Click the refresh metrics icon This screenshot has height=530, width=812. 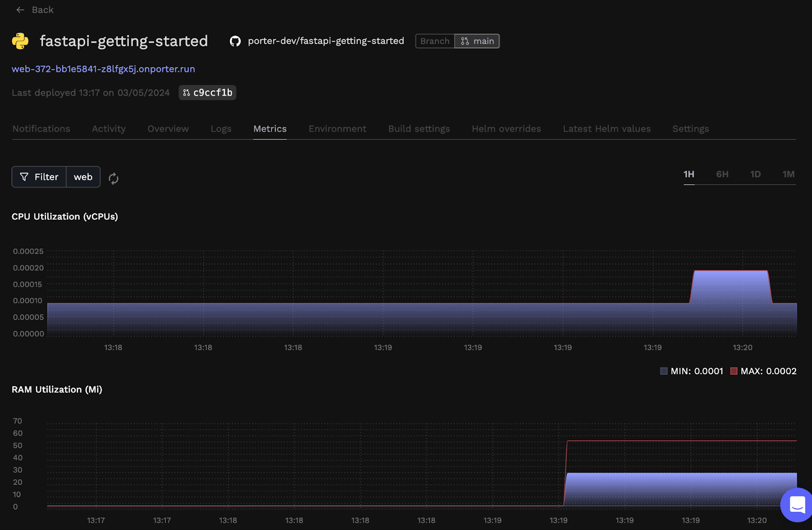coord(114,178)
